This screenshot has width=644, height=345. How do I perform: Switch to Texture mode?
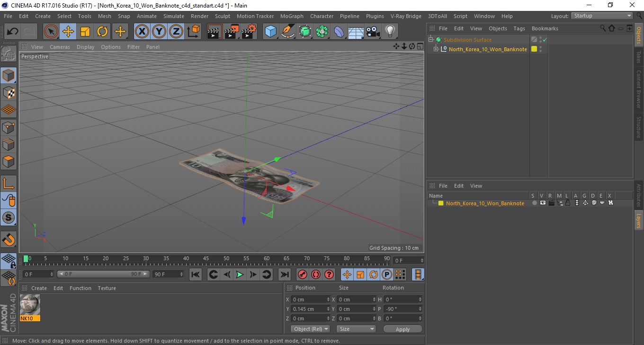click(x=9, y=92)
